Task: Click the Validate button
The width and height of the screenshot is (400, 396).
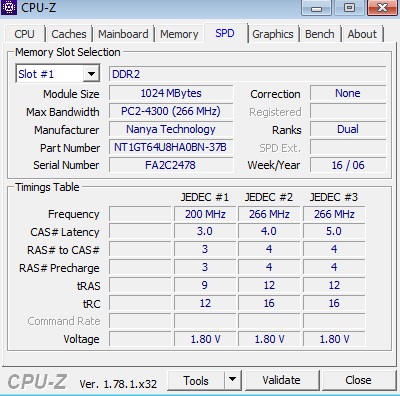Action: click(281, 380)
